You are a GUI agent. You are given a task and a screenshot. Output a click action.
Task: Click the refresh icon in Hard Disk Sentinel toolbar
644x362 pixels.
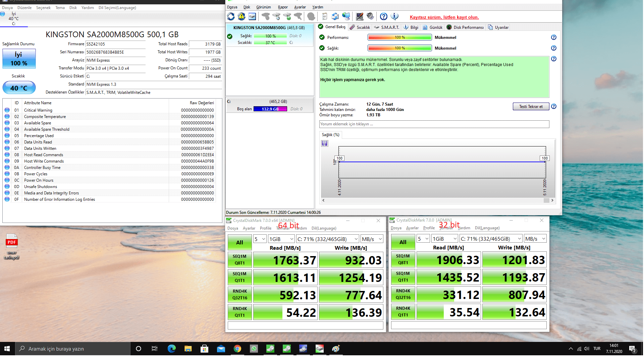pyautogui.click(x=231, y=16)
